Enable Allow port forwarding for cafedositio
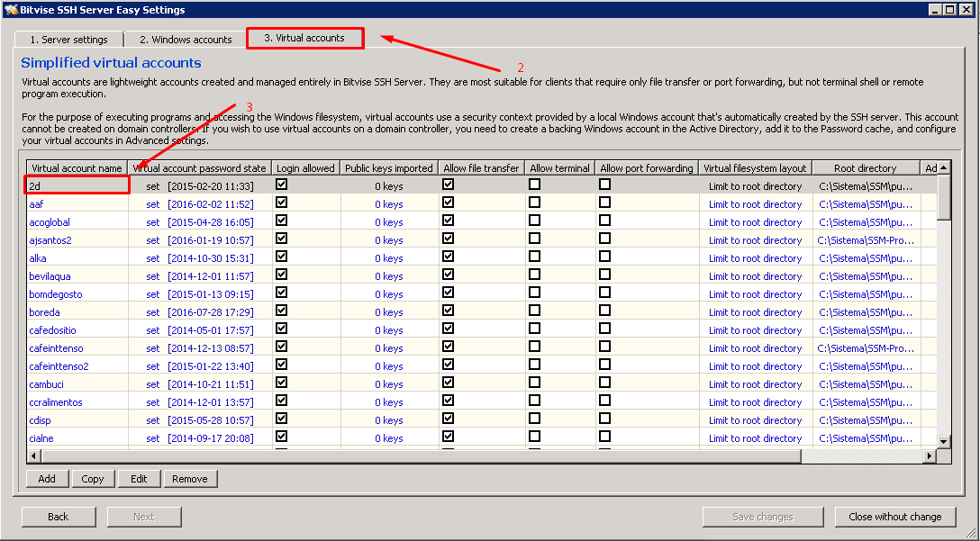Image resolution: width=980 pixels, height=541 pixels. [x=605, y=329]
